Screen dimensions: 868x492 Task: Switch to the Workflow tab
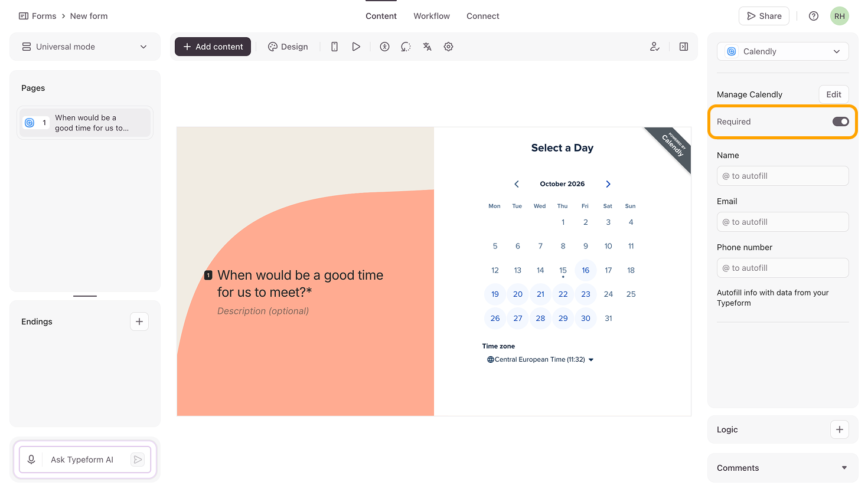click(432, 16)
